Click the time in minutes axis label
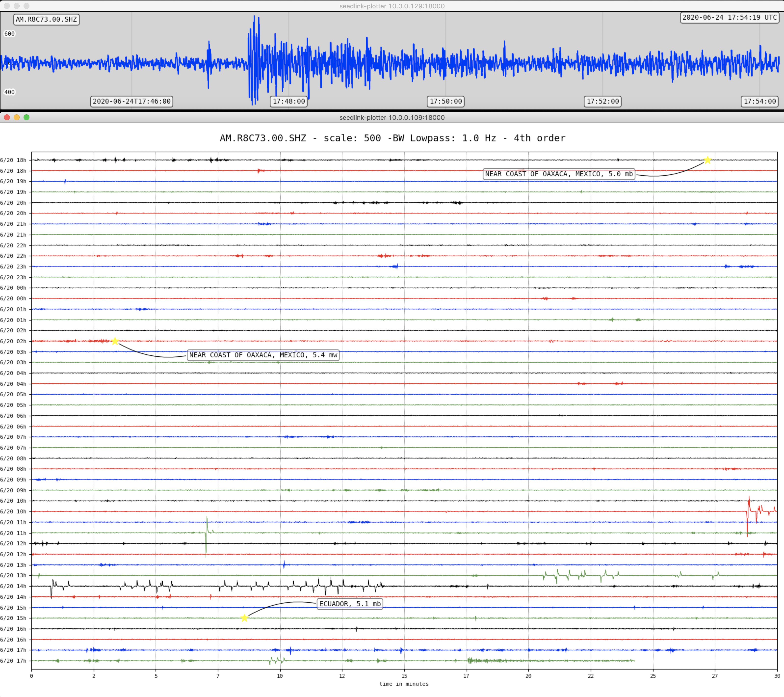 (x=404, y=684)
